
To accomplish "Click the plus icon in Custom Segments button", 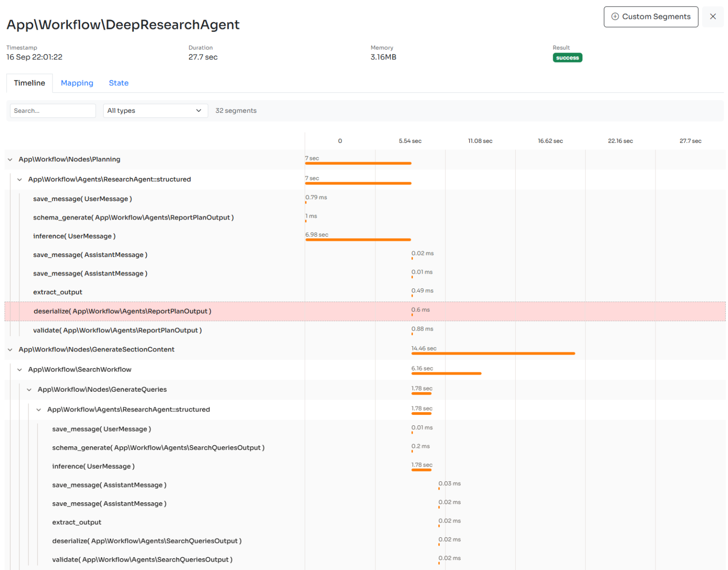I will (x=615, y=16).
